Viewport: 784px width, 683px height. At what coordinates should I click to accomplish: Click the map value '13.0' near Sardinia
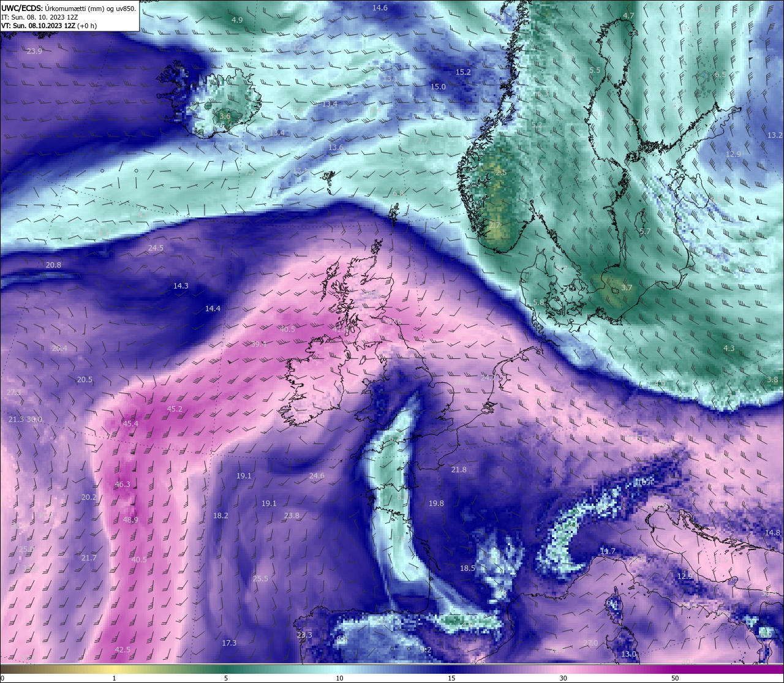point(628,654)
